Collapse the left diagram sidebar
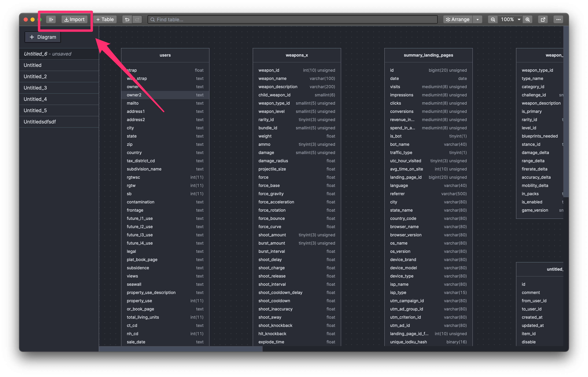The image size is (588, 377). (51, 19)
